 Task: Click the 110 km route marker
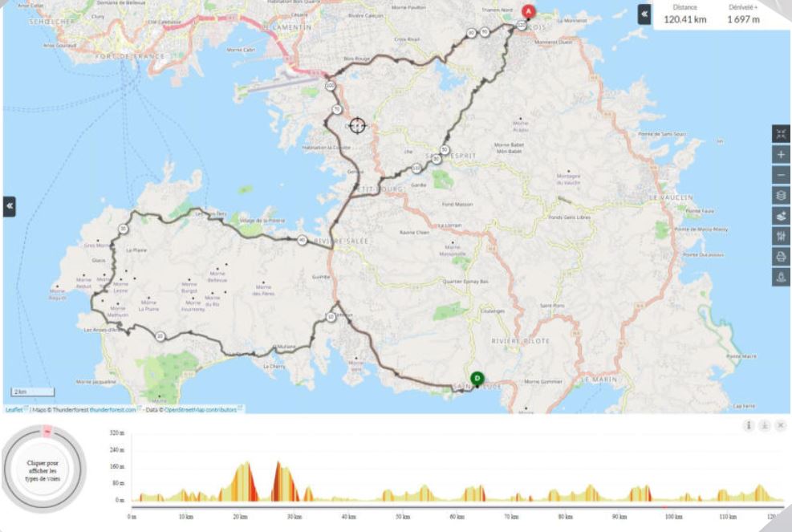coord(416,168)
